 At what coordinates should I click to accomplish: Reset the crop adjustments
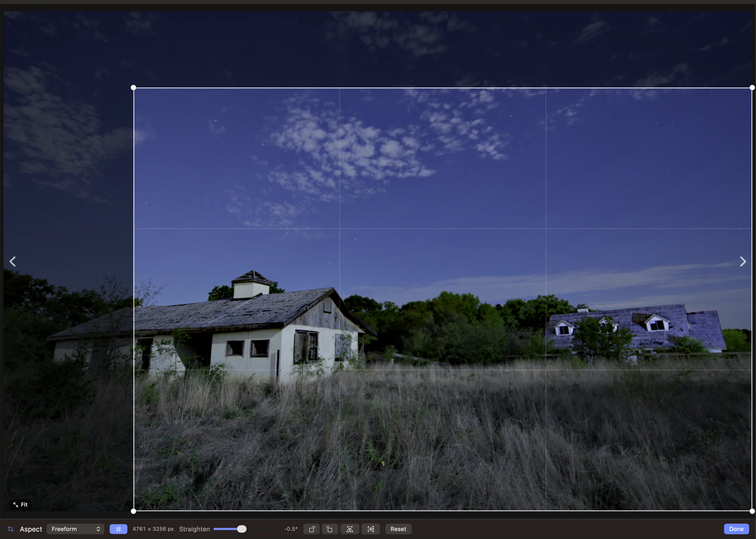click(398, 529)
